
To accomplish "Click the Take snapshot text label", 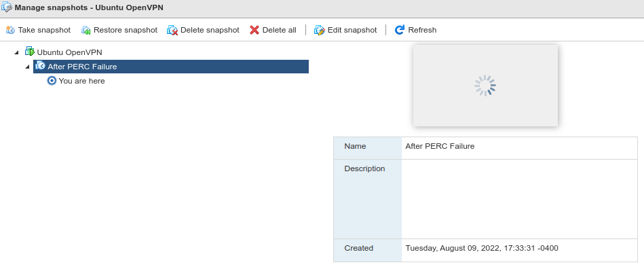I will (44, 30).
